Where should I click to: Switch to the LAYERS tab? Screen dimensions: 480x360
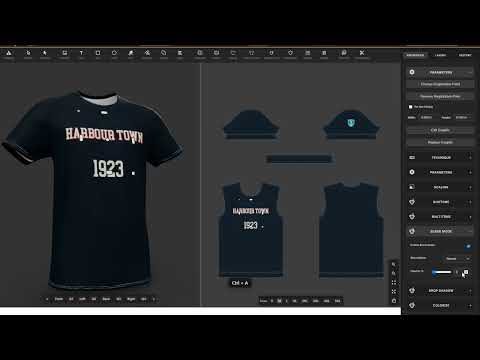(440, 55)
